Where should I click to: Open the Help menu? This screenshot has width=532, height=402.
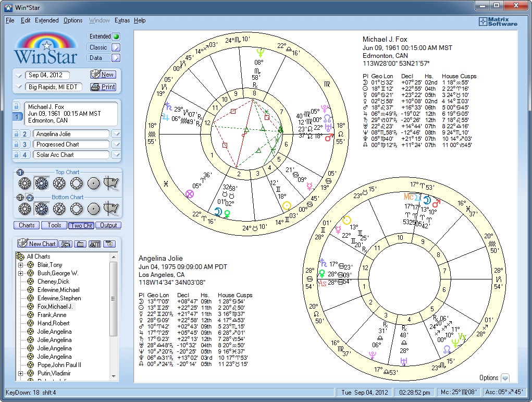point(140,20)
